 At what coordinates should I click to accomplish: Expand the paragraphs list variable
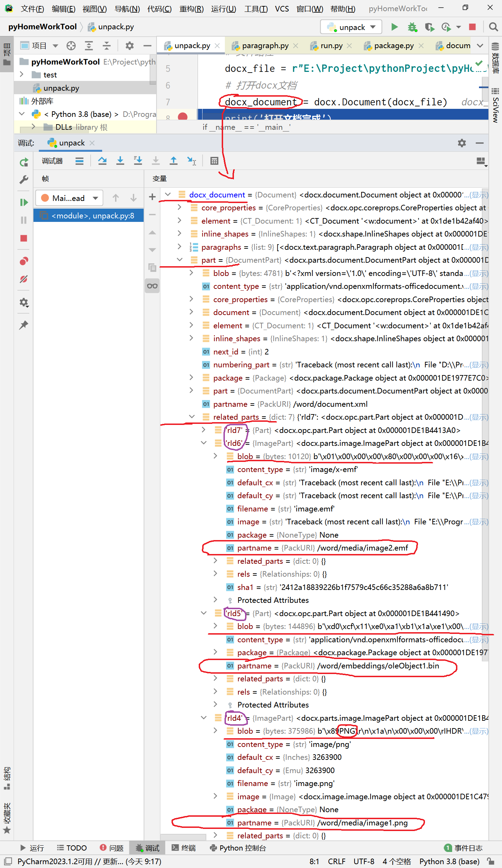[180, 247]
